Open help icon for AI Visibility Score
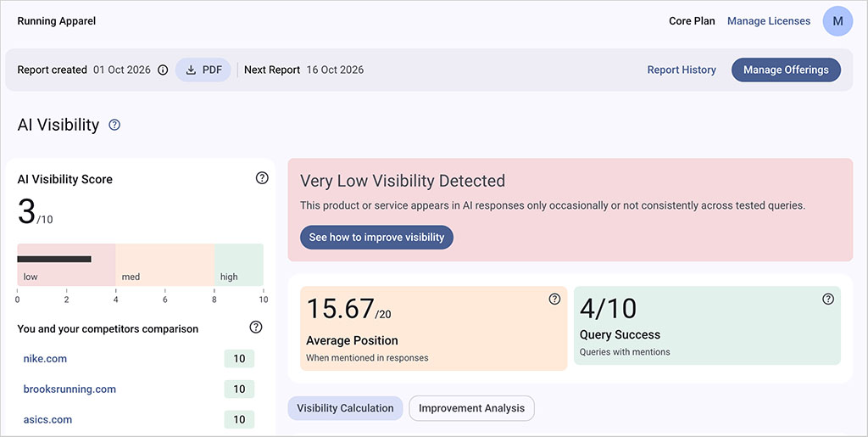 tap(262, 178)
